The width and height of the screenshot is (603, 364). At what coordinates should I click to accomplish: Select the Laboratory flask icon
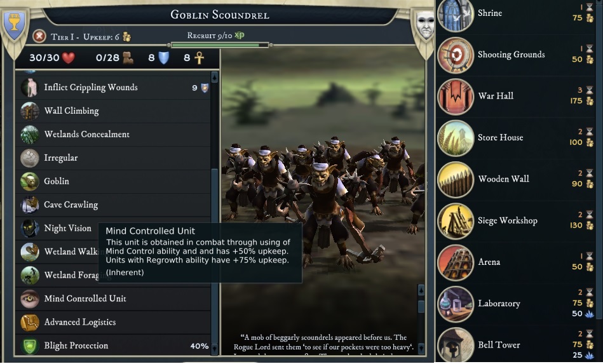point(456,304)
